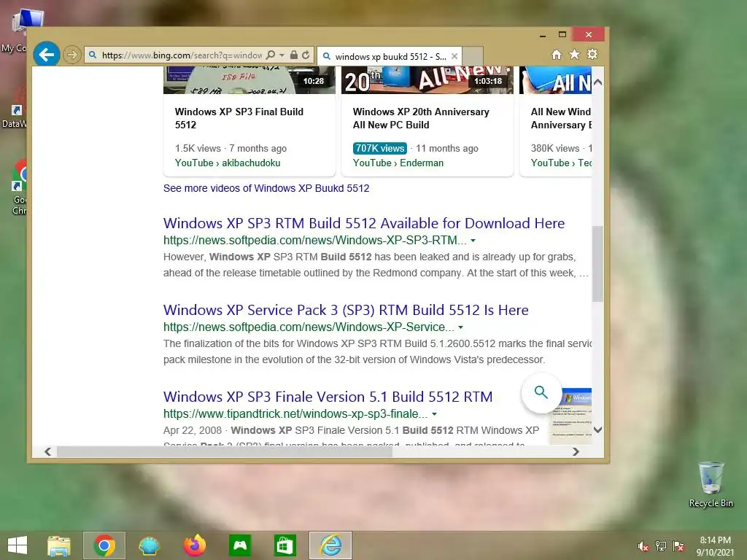Viewport: 747px width, 560px height.
Task: Click the '707K views' badge
Action: [379, 148]
